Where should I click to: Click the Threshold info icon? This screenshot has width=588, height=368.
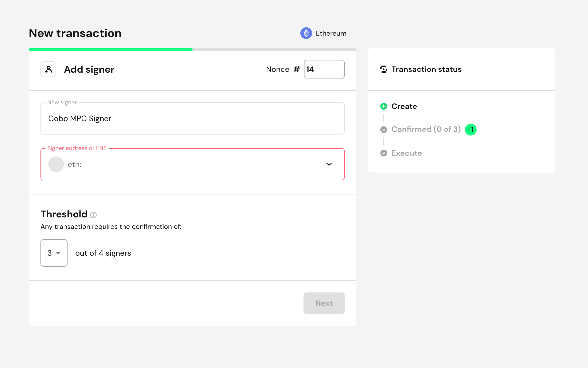click(93, 215)
